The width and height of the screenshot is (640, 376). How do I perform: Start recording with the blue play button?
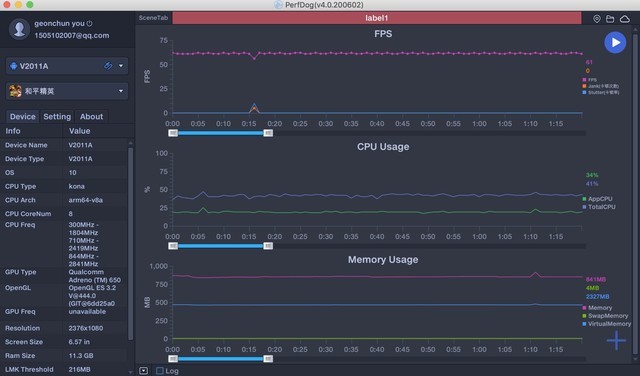(615, 42)
